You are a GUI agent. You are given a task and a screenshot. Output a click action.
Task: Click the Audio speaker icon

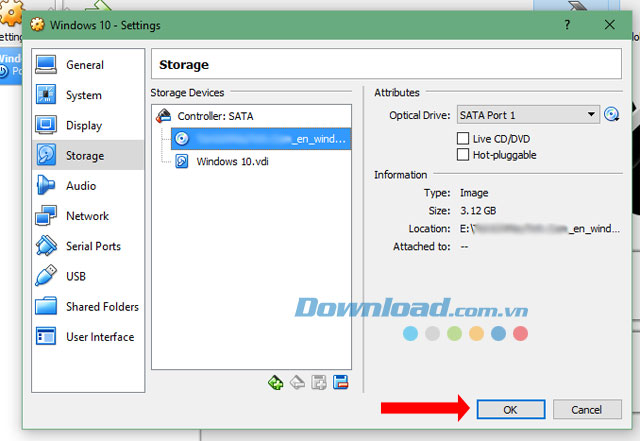click(x=45, y=185)
